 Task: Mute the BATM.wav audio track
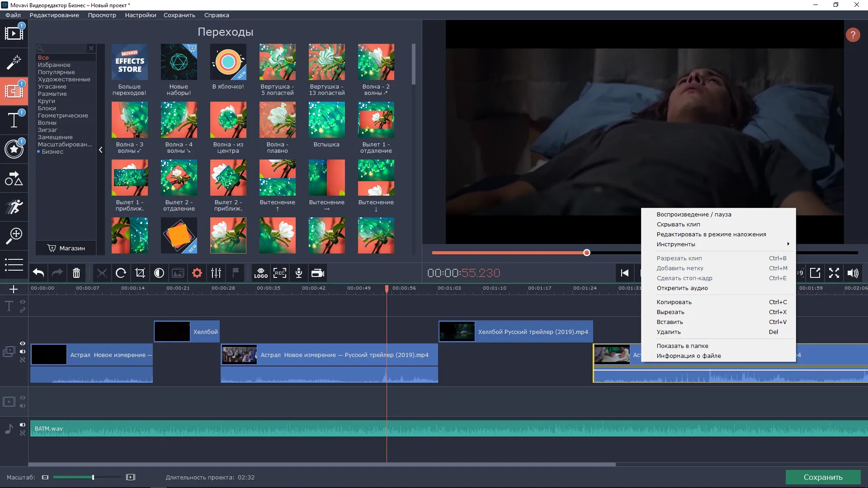click(x=23, y=425)
